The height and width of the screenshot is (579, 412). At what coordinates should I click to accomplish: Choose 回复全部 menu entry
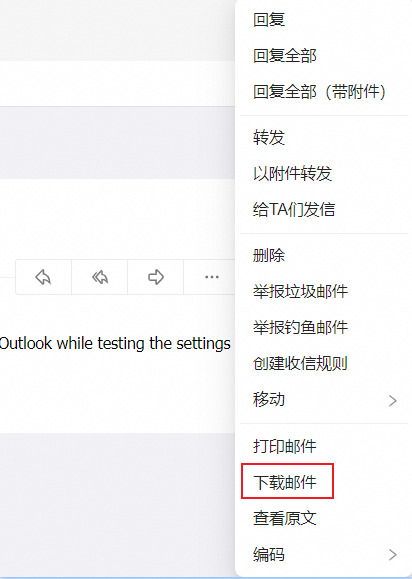(285, 56)
